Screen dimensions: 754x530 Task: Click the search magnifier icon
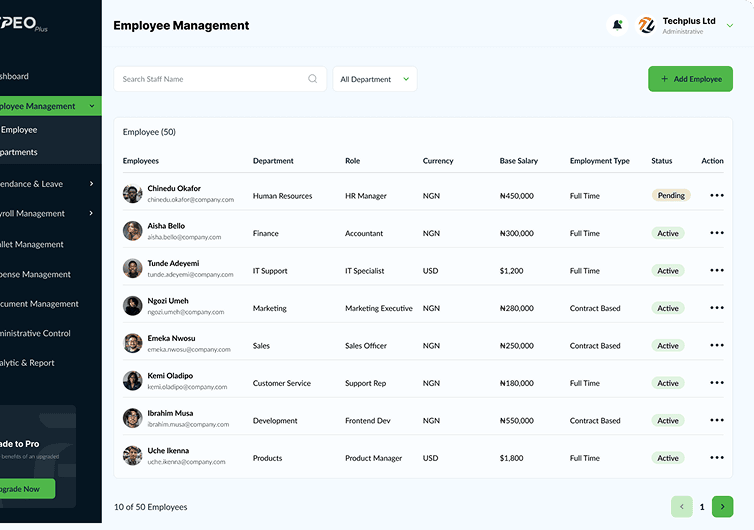tap(313, 78)
